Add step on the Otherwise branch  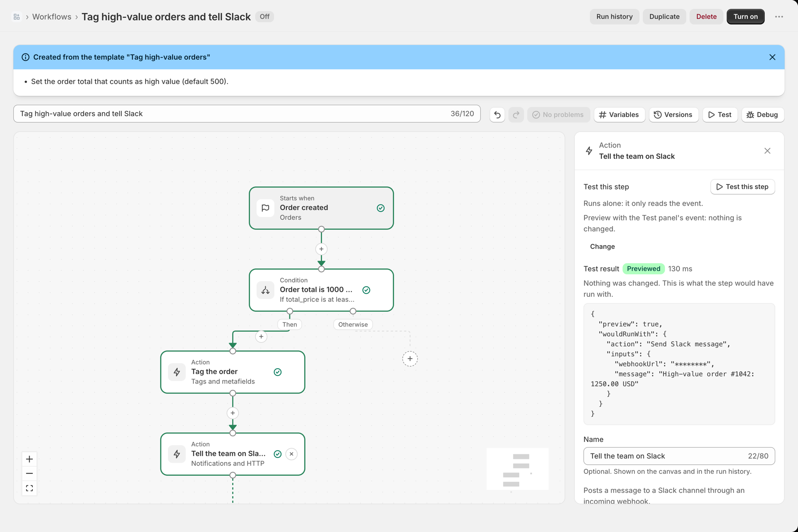coord(410,359)
